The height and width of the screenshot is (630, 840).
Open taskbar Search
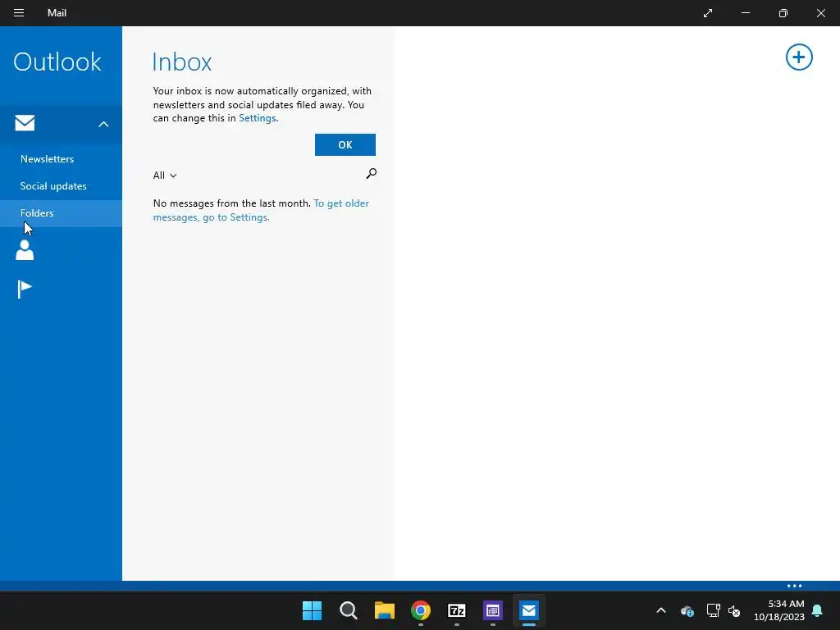348,610
